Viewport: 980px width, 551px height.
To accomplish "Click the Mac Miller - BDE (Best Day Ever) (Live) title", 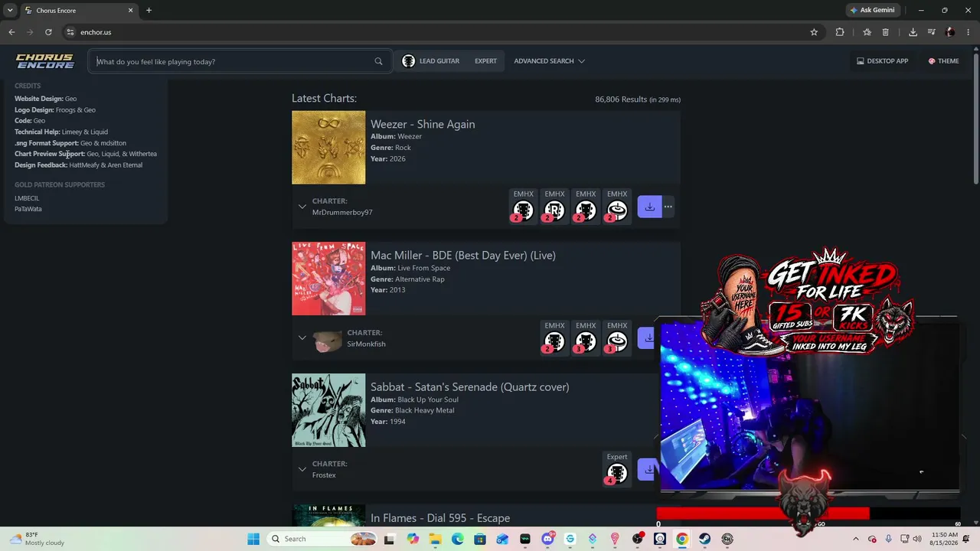I will click(463, 256).
